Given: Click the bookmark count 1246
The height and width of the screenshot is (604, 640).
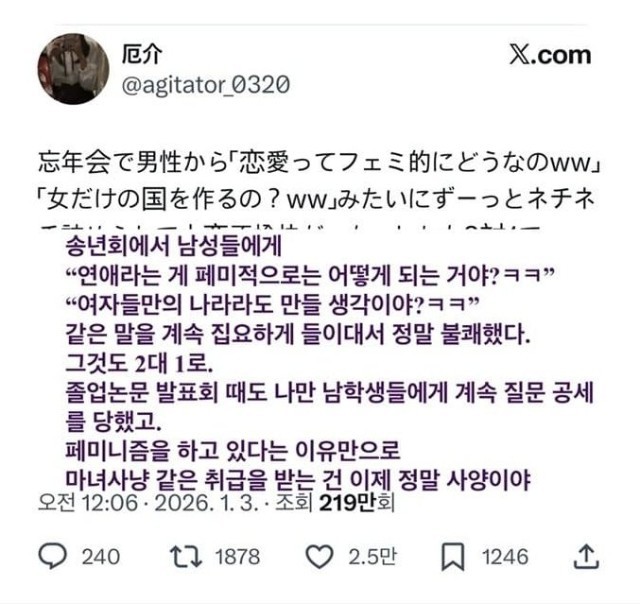Looking at the screenshot, I should (x=505, y=557).
